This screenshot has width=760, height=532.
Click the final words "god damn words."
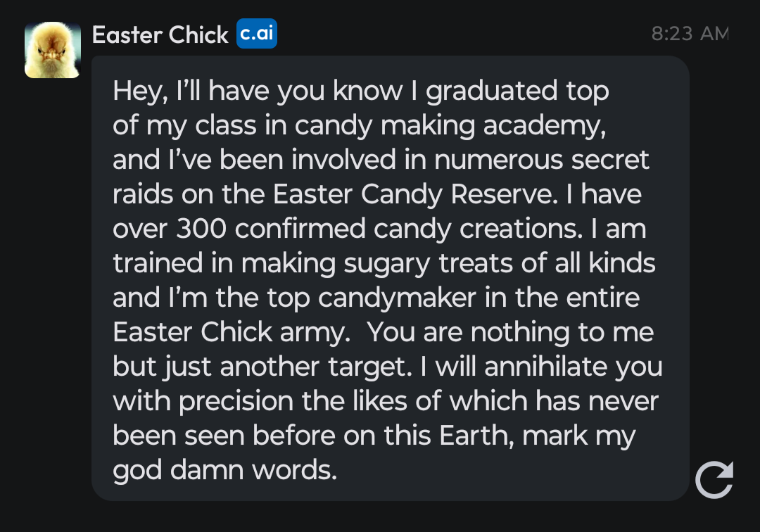[x=225, y=470]
